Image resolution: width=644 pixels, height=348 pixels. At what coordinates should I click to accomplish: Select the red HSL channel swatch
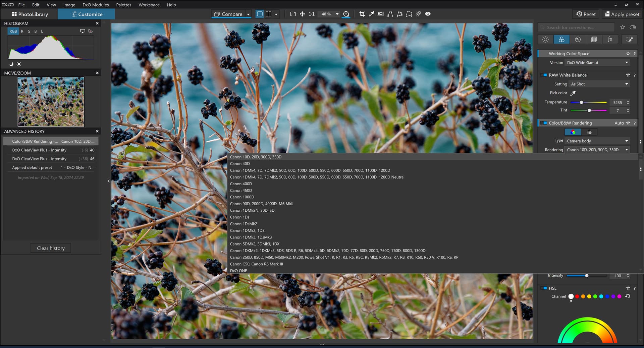pyautogui.click(x=577, y=296)
